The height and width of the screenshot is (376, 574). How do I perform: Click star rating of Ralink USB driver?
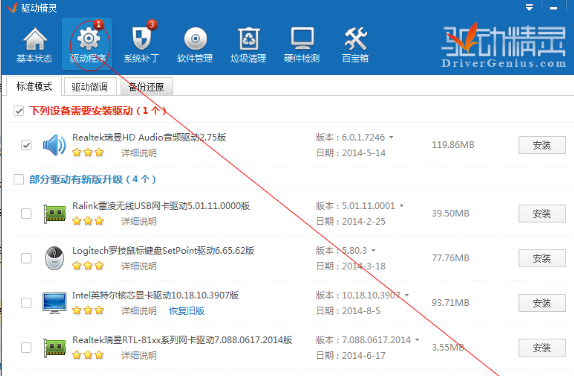pyautogui.click(x=88, y=221)
